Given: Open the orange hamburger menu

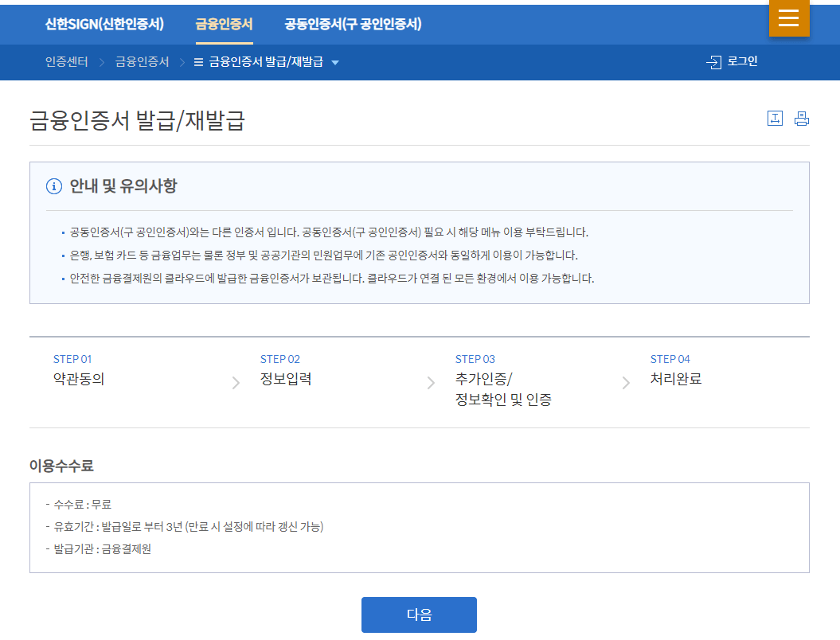Looking at the screenshot, I should (788, 18).
